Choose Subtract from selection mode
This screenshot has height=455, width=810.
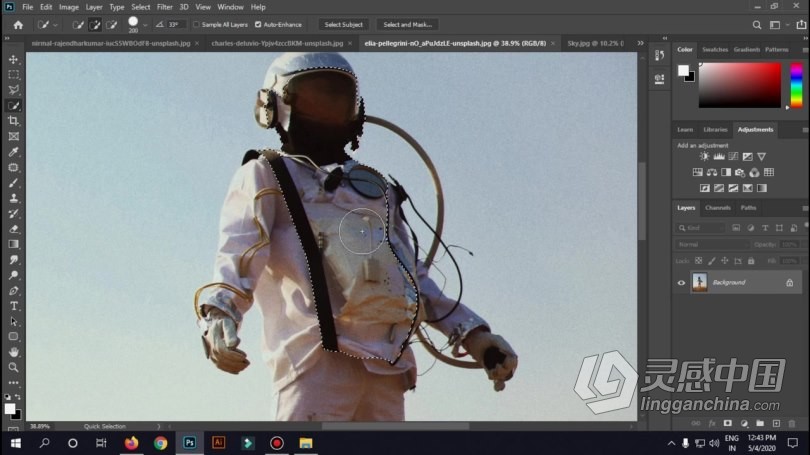click(x=111, y=25)
